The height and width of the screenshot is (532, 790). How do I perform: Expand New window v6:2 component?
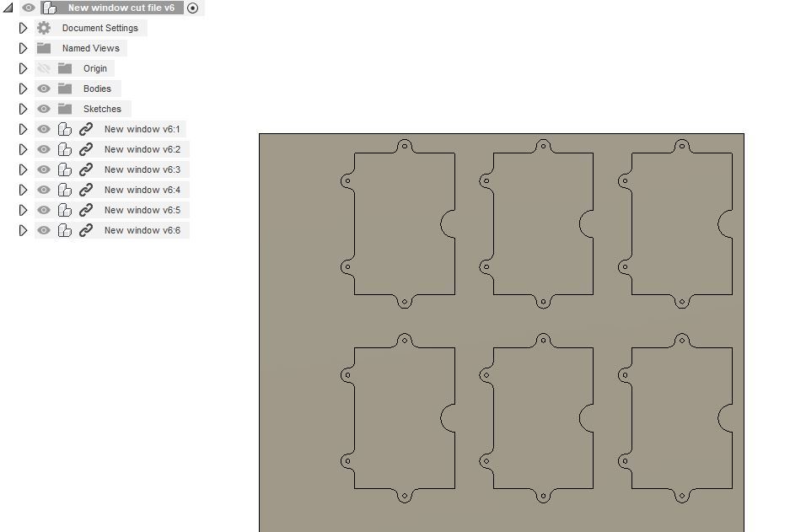23,149
